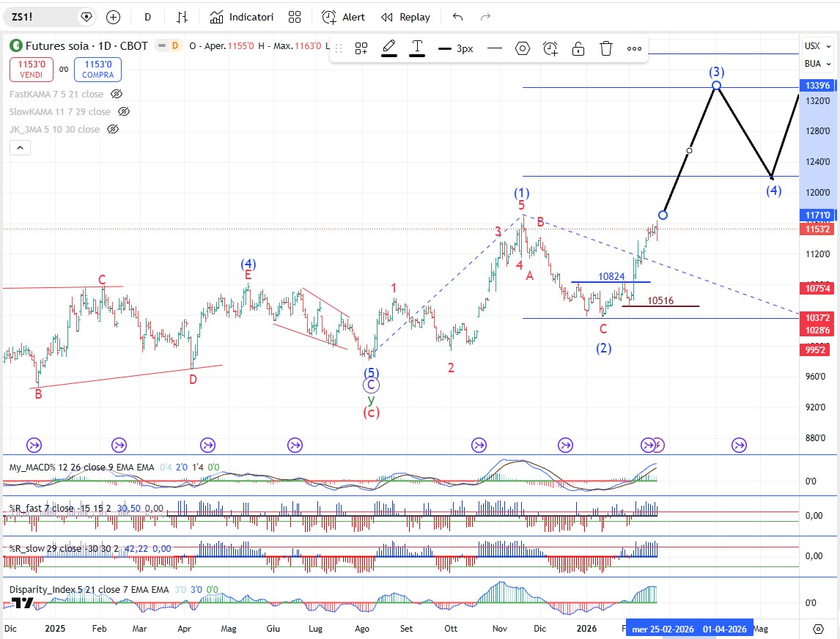Undo the last chart action
840x639 pixels.
pyautogui.click(x=458, y=17)
